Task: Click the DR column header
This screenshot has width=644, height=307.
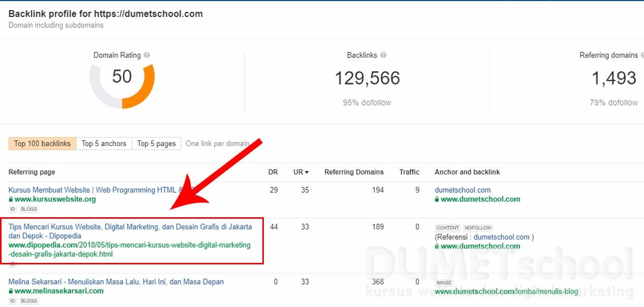Action: (x=273, y=172)
